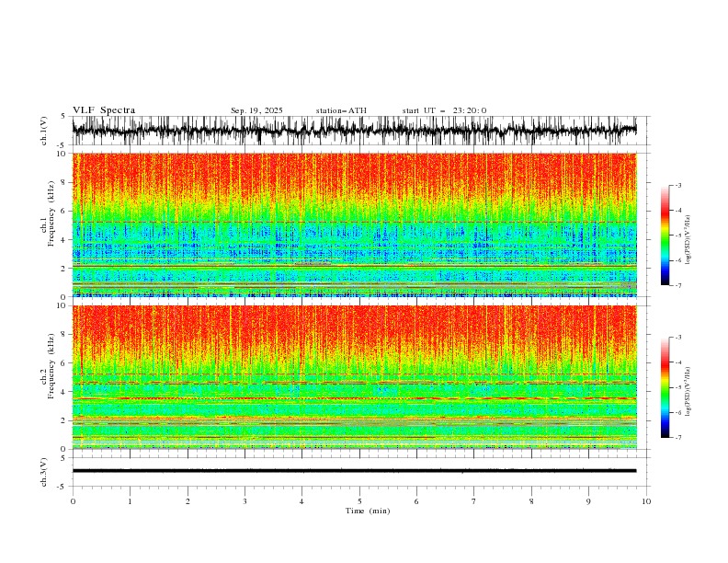Click the 'start UT = 23:20:0' text
The width and height of the screenshot is (728, 563).
(x=444, y=110)
